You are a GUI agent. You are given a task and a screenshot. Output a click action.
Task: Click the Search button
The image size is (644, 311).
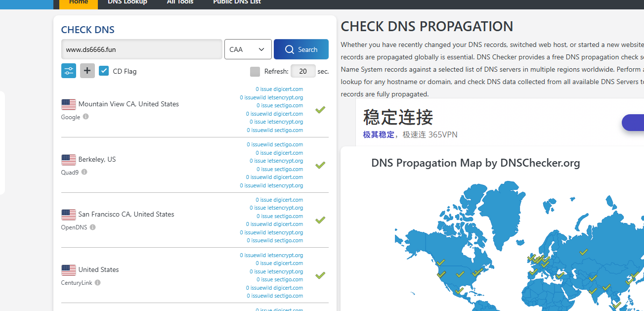point(301,49)
